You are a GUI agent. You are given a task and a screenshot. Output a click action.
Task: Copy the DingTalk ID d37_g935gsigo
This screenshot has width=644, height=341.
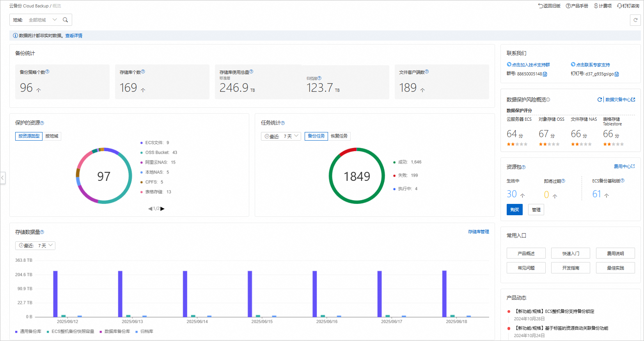tap(617, 74)
